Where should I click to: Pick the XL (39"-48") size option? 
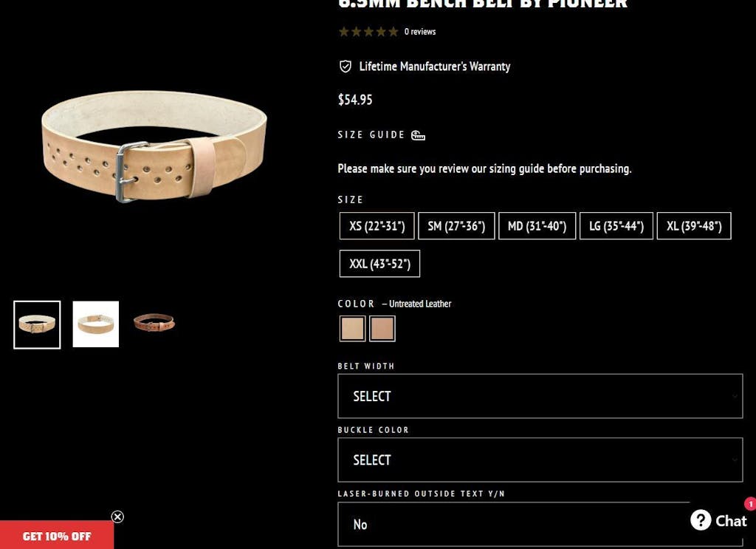click(694, 226)
